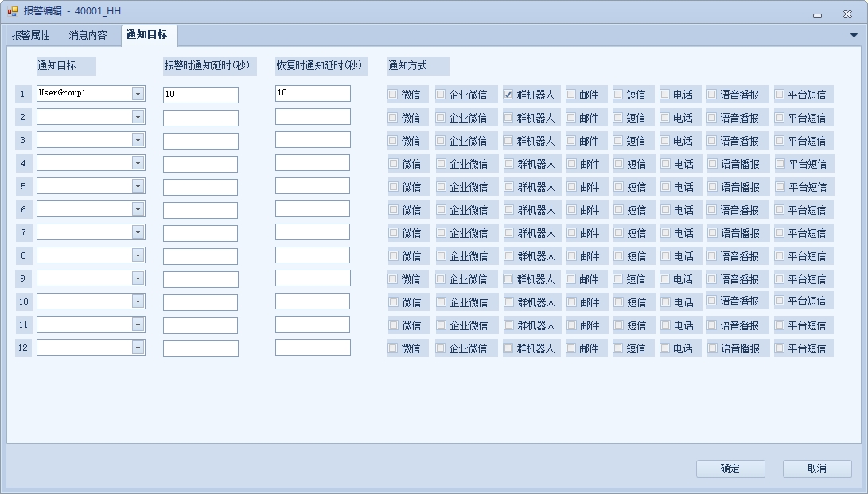
Task: Focus row 2 recovery notify delay field
Action: [x=313, y=116]
